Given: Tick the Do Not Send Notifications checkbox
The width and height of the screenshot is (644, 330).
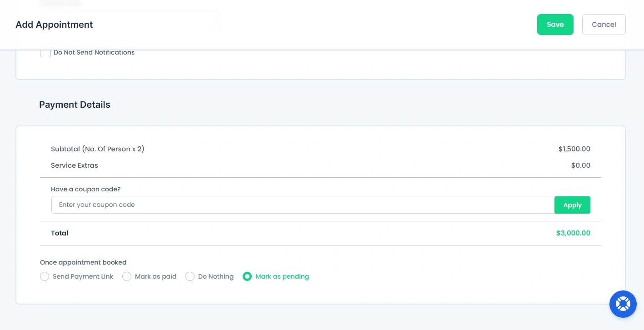Looking at the screenshot, I should [x=45, y=53].
